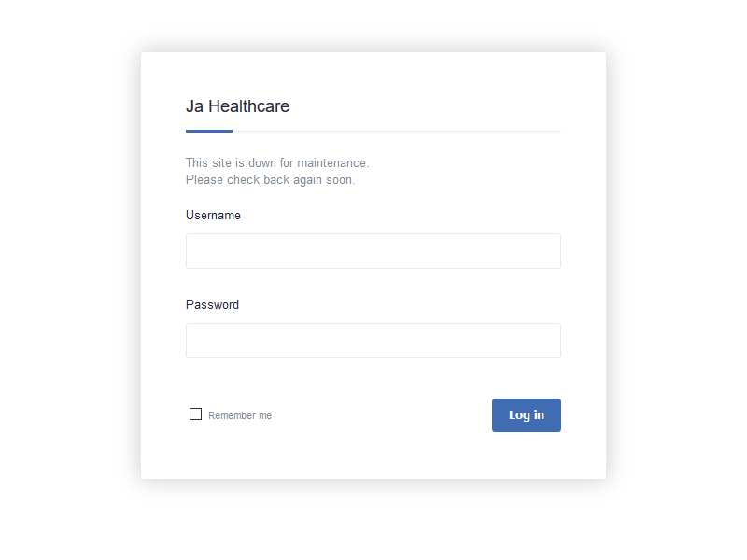Enable Remember me before logging in
The image size is (747, 560).
tap(195, 413)
